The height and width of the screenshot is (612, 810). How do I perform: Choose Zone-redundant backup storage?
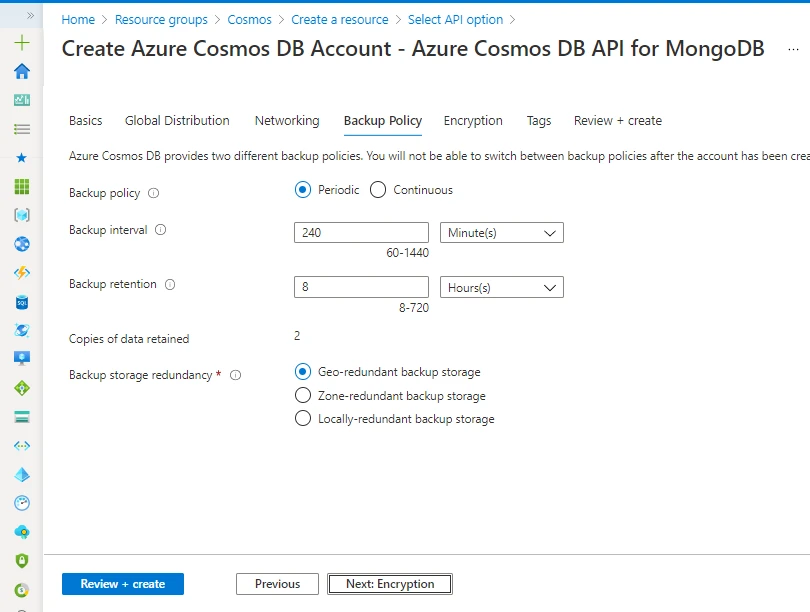point(303,395)
